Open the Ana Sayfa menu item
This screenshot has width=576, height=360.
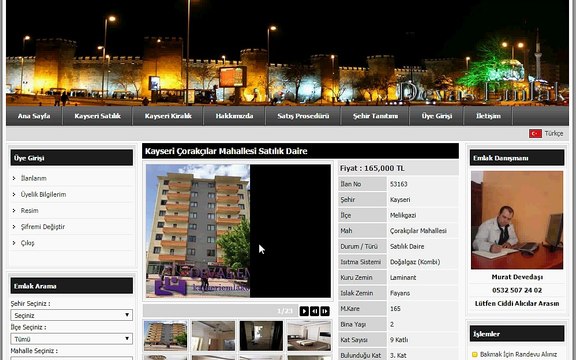click(34, 116)
